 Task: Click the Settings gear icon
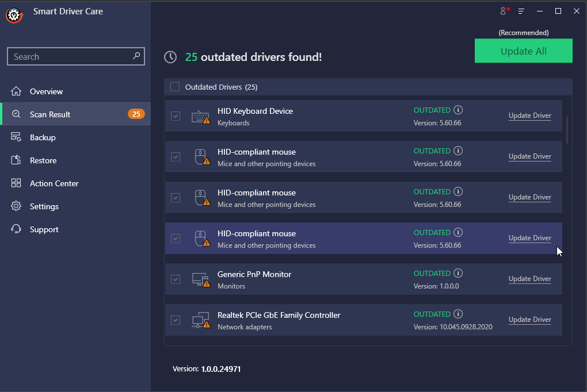tap(16, 206)
